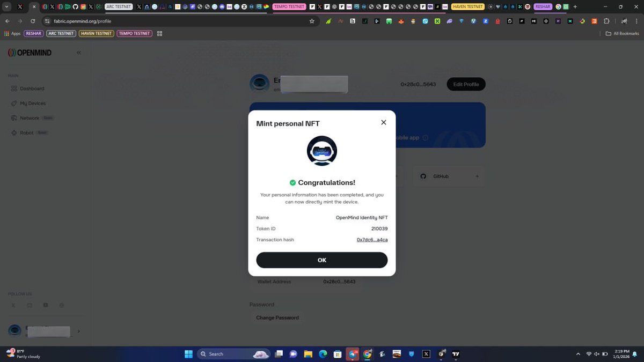Click the Change Password button
Image resolution: width=644 pixels, height=362 pixels.
277,317
